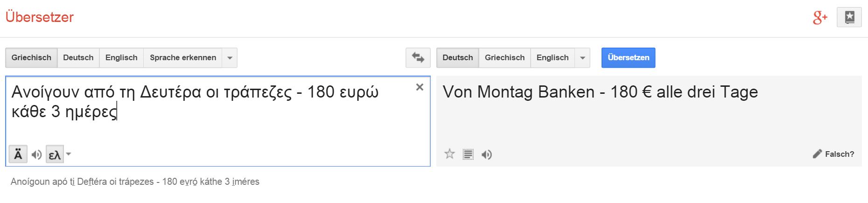Listen to the German translation
Image resolution: width=868 pixels, height=203 pixels.
point(486,154)
